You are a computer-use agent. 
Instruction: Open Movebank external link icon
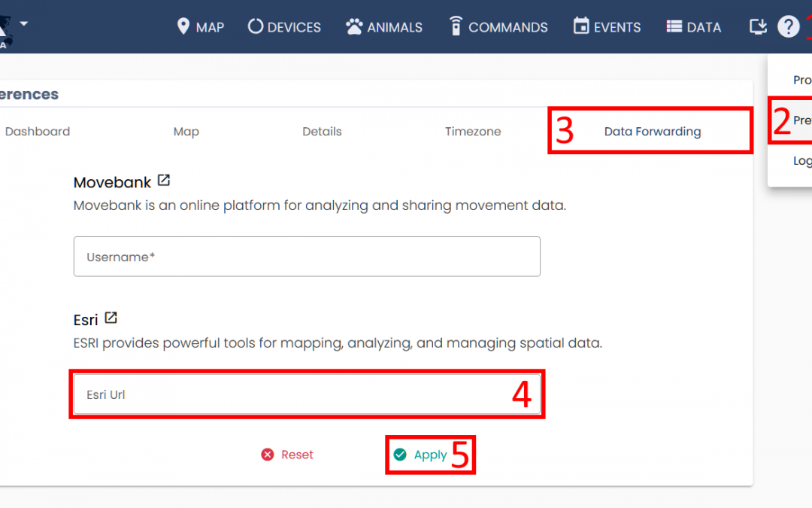point(164,181)
